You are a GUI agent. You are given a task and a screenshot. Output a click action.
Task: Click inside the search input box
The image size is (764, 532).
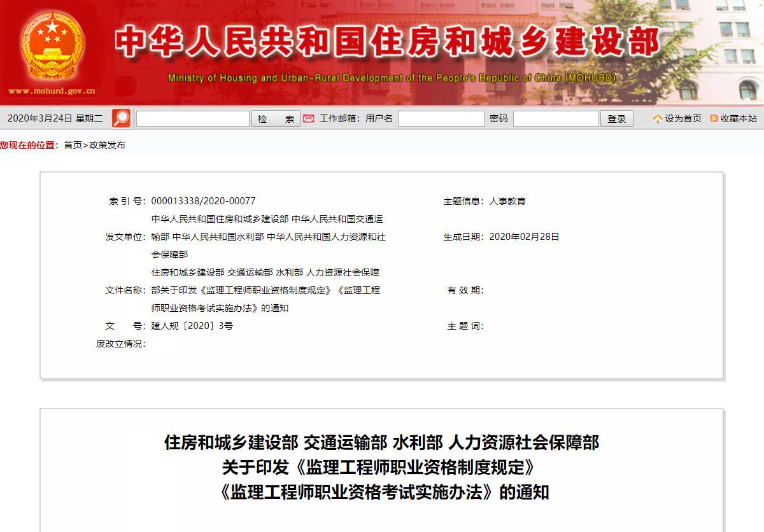click(191, 118)
